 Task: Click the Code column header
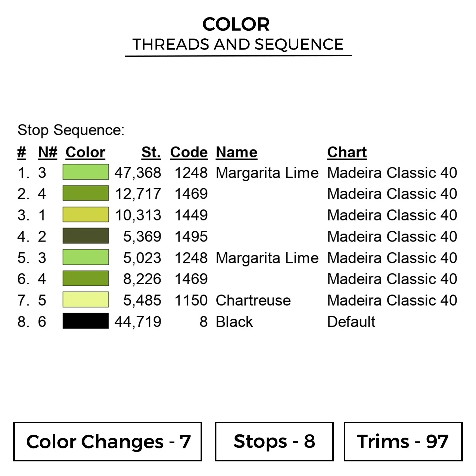coord(189,152)
